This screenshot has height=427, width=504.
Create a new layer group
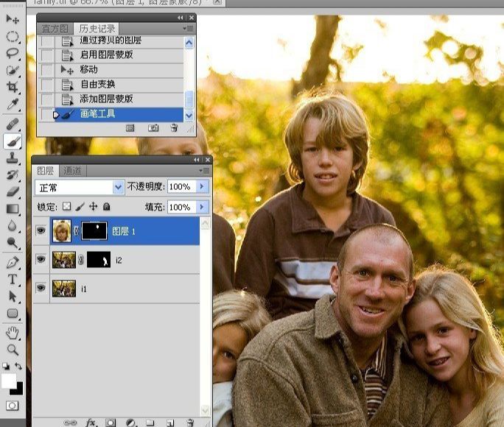150,423
